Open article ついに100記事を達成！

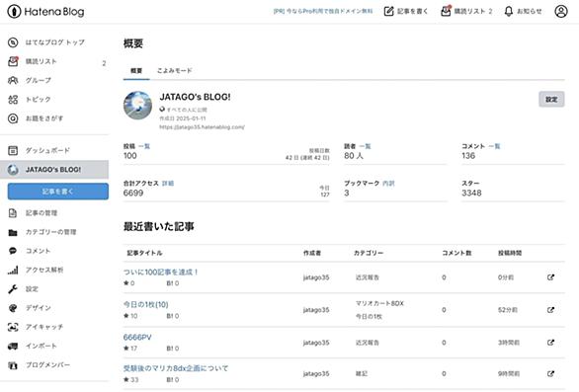161,273
